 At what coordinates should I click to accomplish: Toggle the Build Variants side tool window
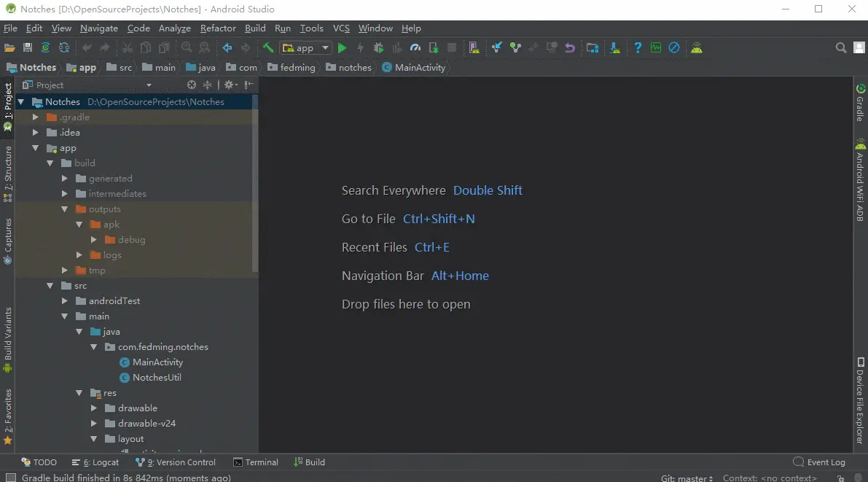pos(8,339)
